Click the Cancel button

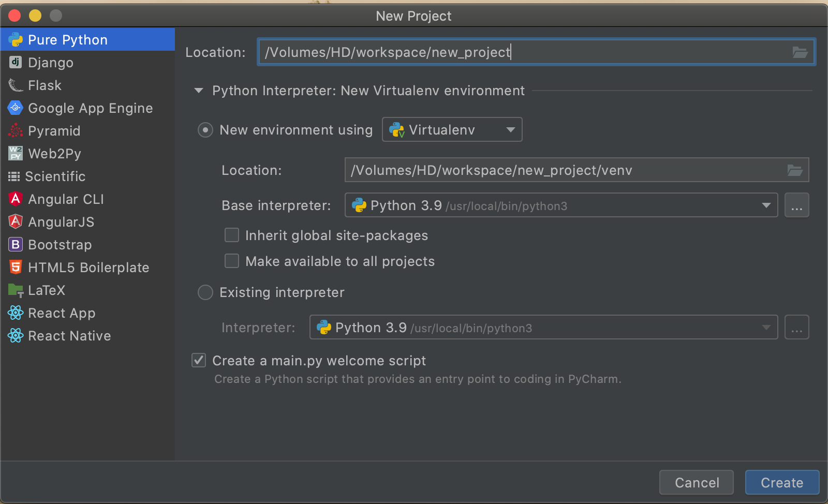tap(696, 483)
